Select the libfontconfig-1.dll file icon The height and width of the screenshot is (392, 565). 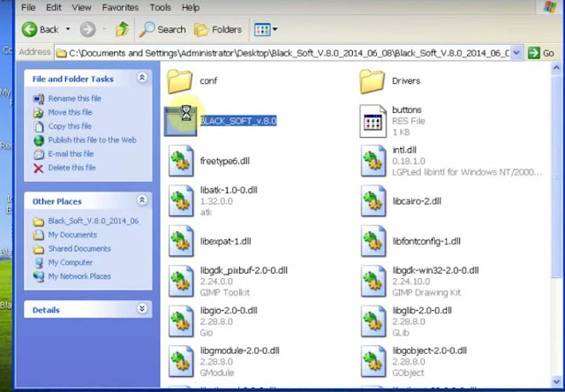coord(373,241)
